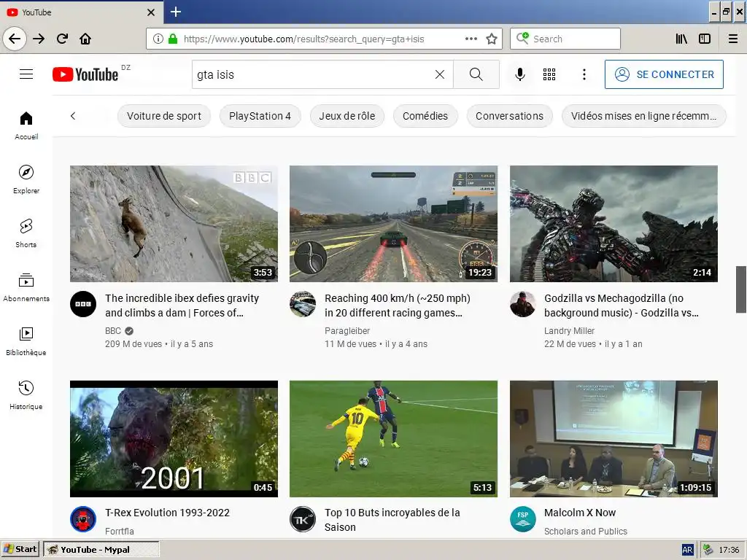Image resolution: width=747 pixels, height=560 pixels.
Task: Open the browser home page
Action: (85, 39)
